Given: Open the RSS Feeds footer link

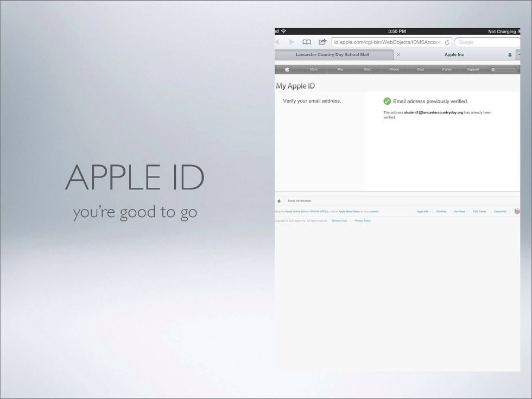Looking at the screenshot, I should click(x=479, y=211).
